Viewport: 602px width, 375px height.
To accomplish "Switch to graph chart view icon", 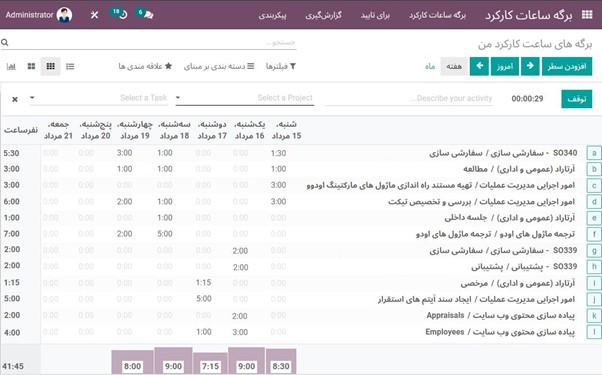I will 11,66.
